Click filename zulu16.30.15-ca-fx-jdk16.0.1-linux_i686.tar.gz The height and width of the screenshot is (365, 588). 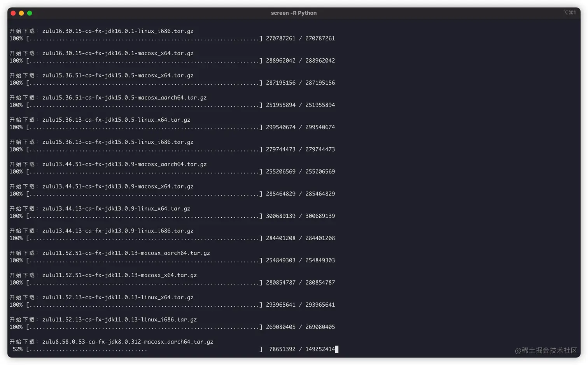point(118,31)
